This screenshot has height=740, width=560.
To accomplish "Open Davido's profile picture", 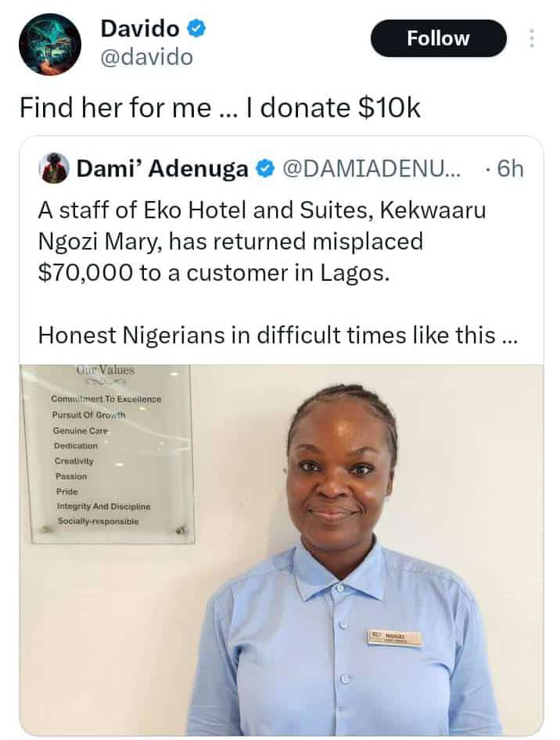I will click(x=50, y=44).
